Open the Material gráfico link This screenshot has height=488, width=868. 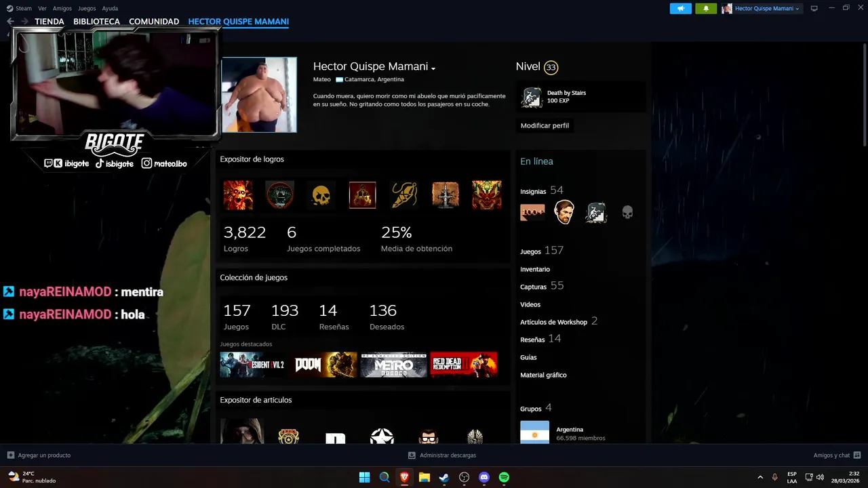click(543, 375)
